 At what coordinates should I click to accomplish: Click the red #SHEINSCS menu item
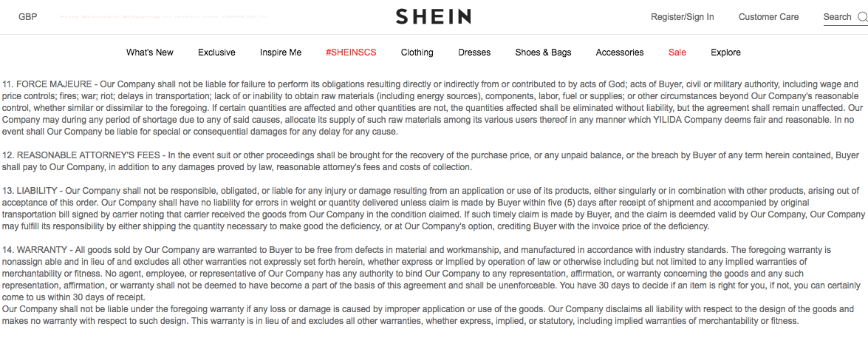tap(351, 53)
